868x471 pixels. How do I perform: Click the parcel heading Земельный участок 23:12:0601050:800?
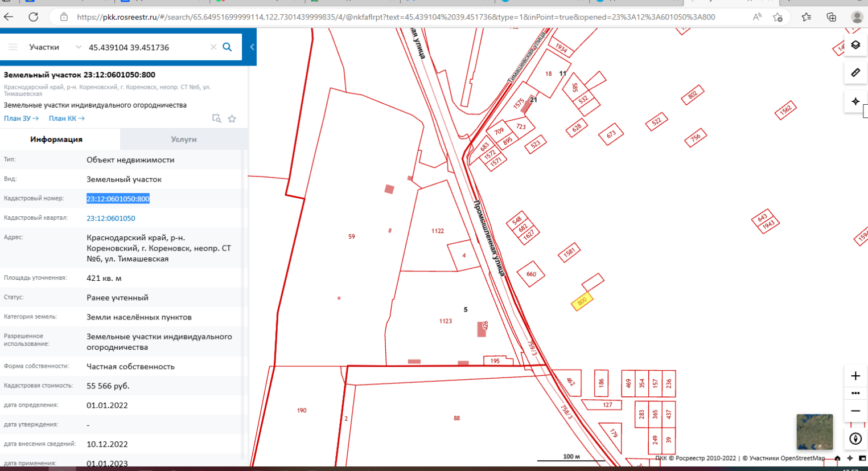80,75
